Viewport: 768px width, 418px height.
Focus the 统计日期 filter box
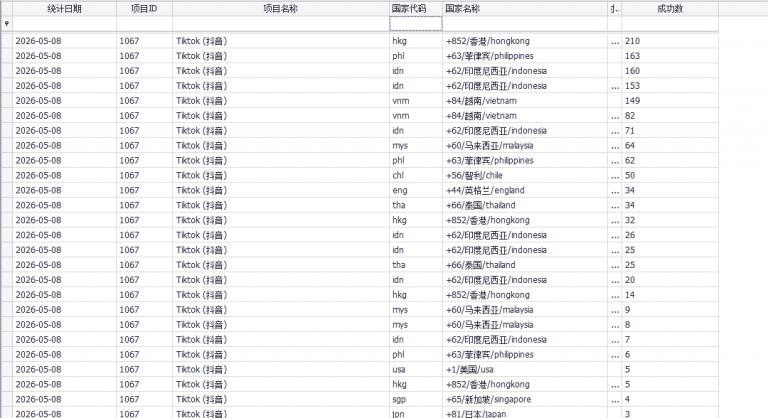coord(64,24)
